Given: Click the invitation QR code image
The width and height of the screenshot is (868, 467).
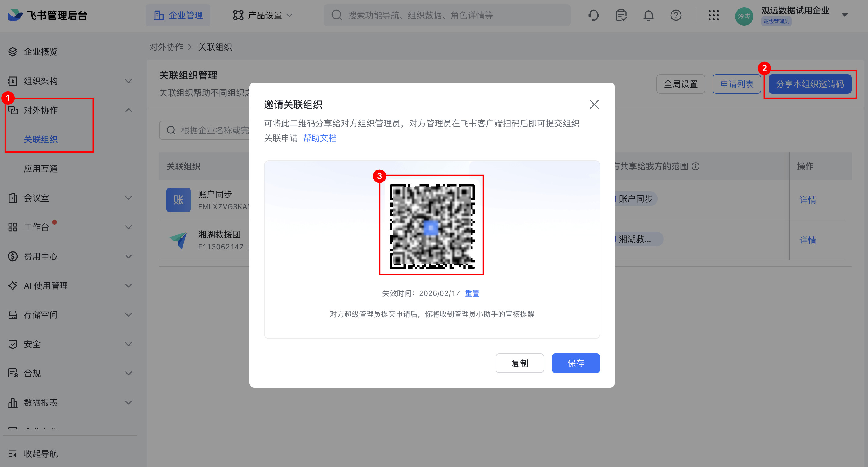Looking at the screenshot, I should pos(432,226).
